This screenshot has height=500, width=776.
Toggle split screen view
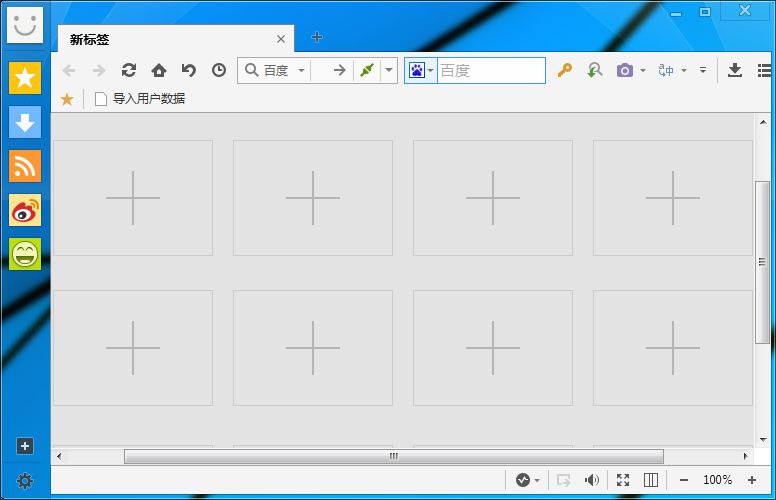click(651, 480)
